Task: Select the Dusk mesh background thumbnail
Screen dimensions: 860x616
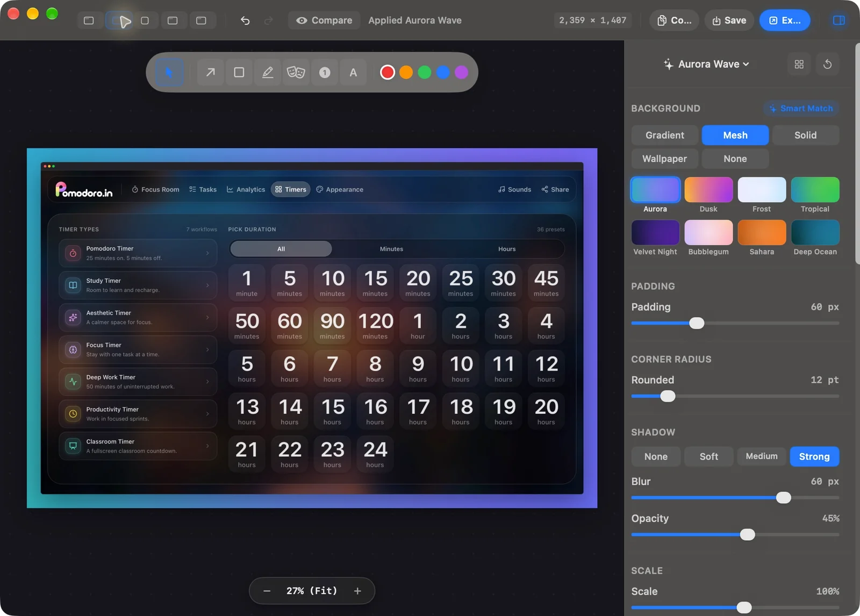Action: (x=708, y=190)
